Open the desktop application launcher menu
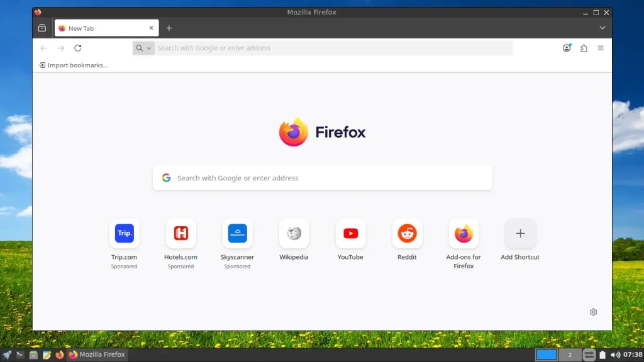 [6, 354]
